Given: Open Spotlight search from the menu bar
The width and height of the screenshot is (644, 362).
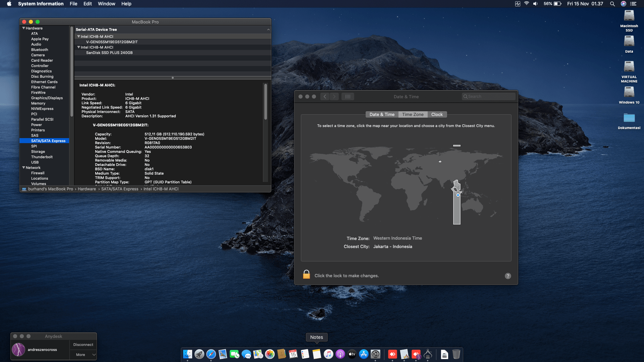Looking at the screenshot, I should 612,4.
